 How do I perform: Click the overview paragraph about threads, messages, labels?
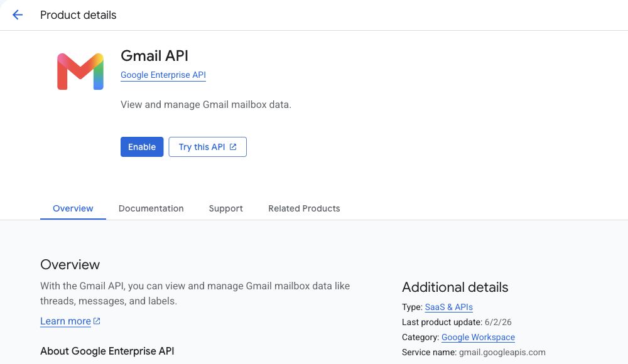pos(195,294)
